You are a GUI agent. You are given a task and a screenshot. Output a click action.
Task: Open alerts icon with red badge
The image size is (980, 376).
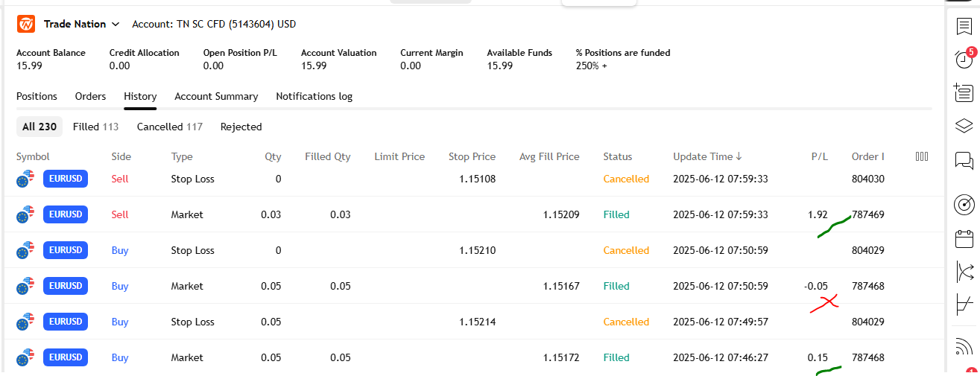[964, 60]
